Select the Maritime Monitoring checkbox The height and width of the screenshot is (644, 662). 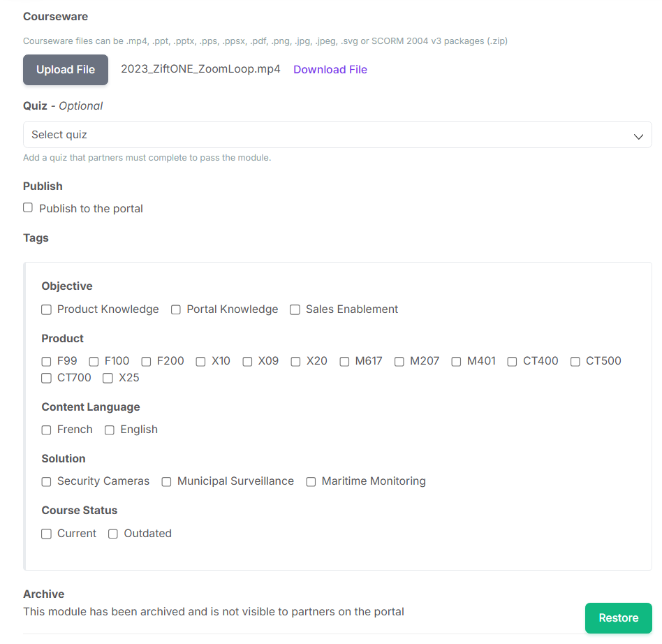coord(311,482)
